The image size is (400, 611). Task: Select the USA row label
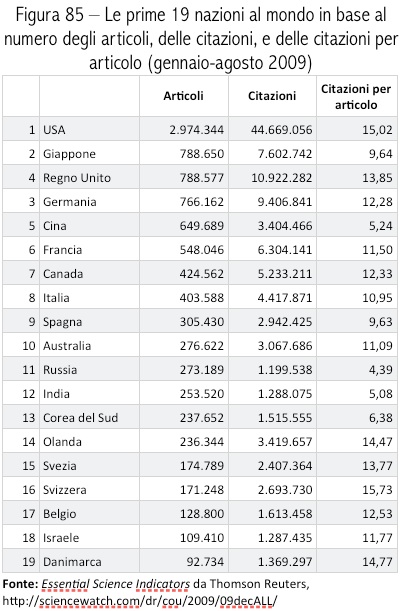(x=54, y=130)
